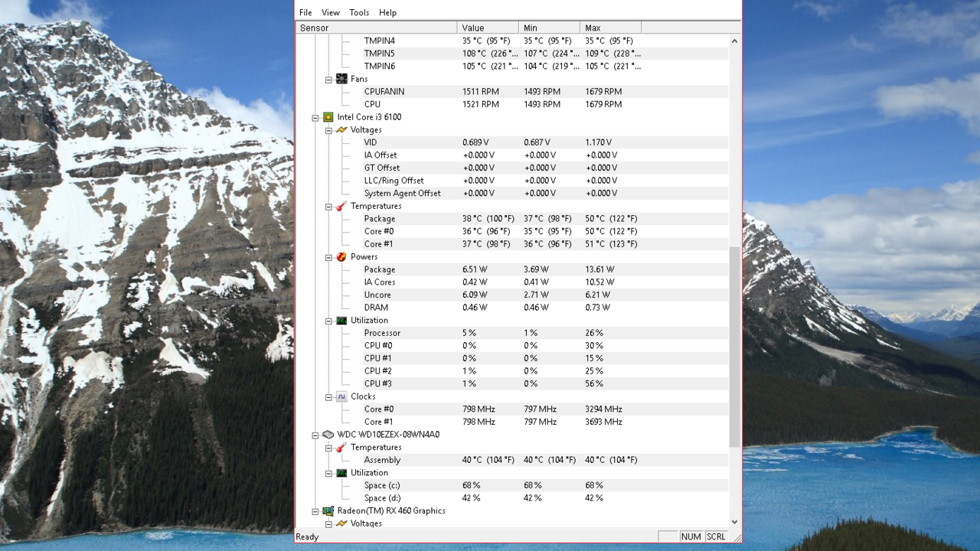Viewport: 980px width, 551px height.
Task: Select the TMPIN4 row
Action: [x=512, y=41]
